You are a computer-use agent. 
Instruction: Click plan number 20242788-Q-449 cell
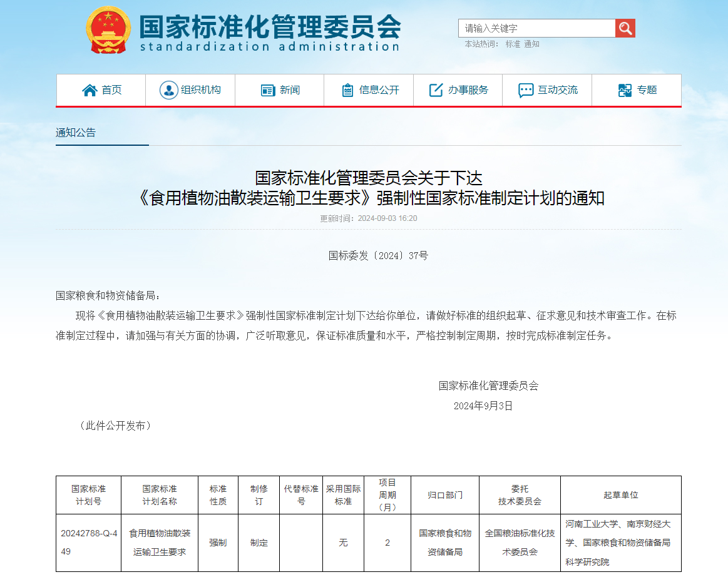(88, 543)
